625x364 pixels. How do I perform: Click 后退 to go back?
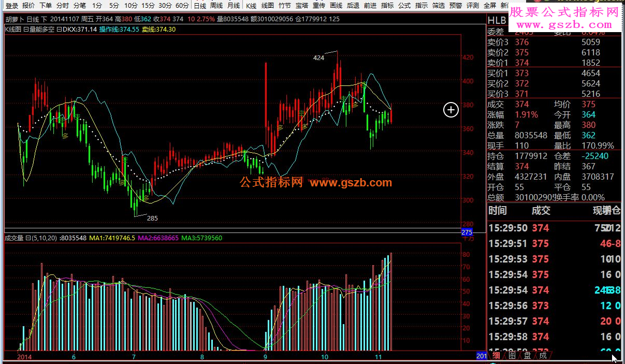coord(353,6)
